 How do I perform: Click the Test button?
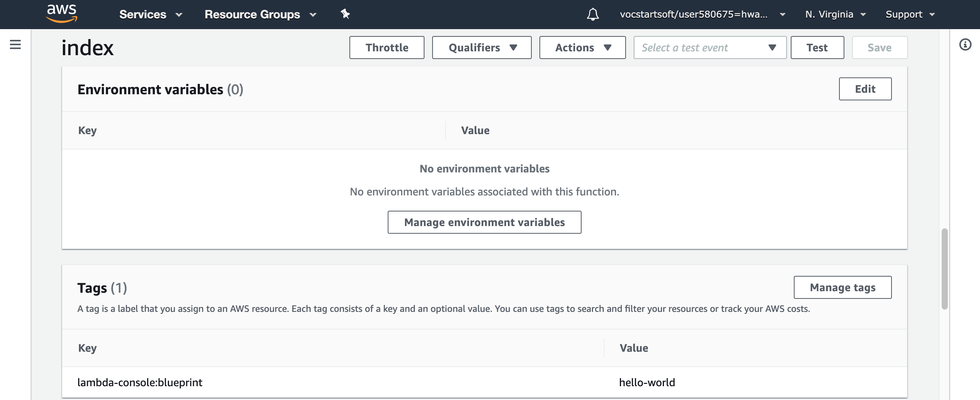[817, 48]
